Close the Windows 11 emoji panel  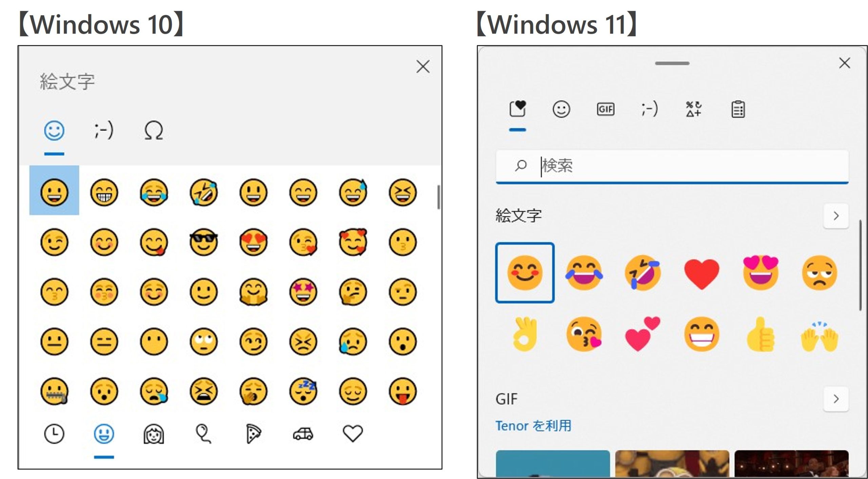(845, 63)
